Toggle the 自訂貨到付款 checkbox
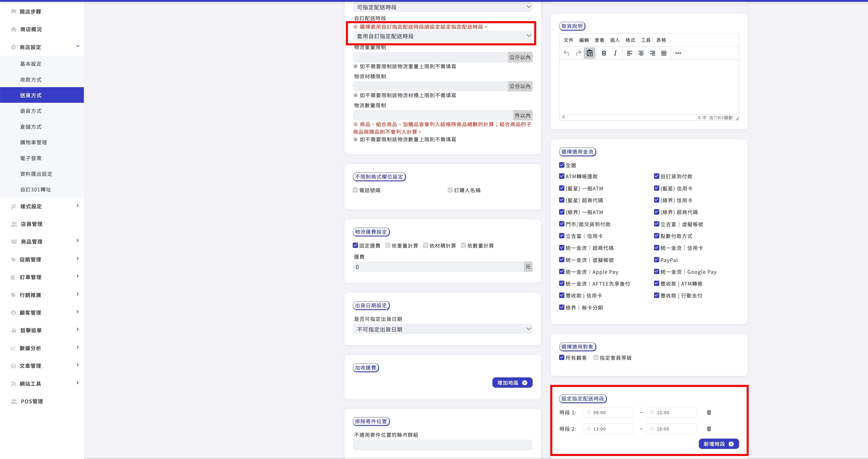The width and height of the screenshot is (868, 459). (656, 176)
